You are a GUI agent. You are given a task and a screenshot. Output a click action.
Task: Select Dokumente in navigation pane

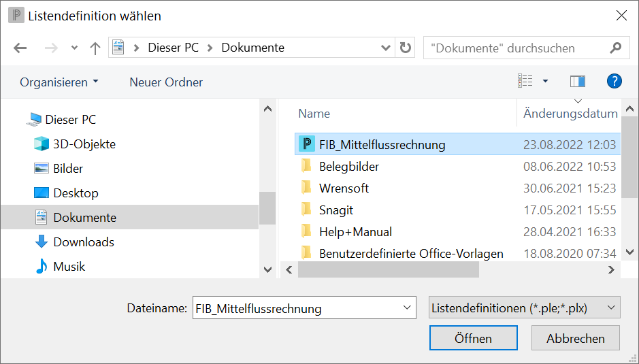(129, 217)
